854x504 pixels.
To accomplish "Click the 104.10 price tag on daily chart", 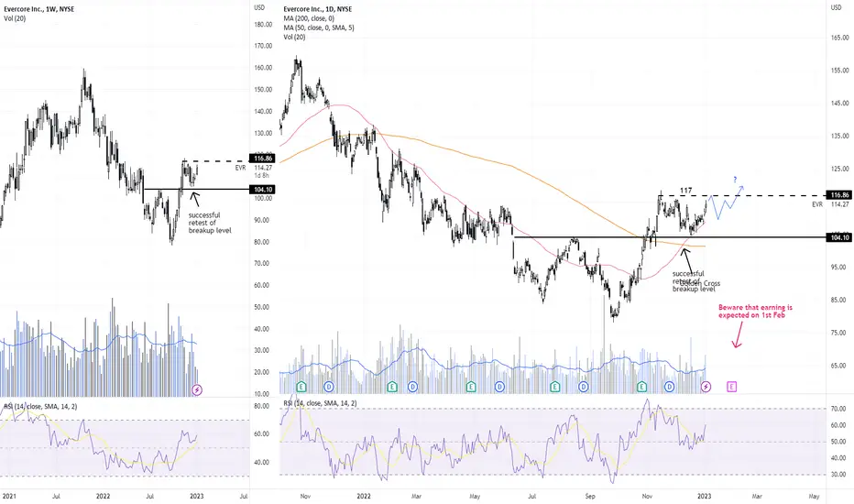I will tap(838, 237).
